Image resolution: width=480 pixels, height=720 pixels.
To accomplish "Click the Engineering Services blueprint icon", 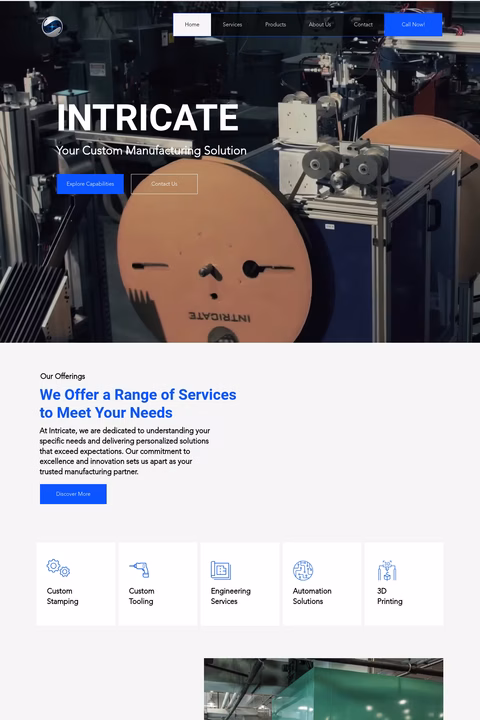I will tap(221, 570).
